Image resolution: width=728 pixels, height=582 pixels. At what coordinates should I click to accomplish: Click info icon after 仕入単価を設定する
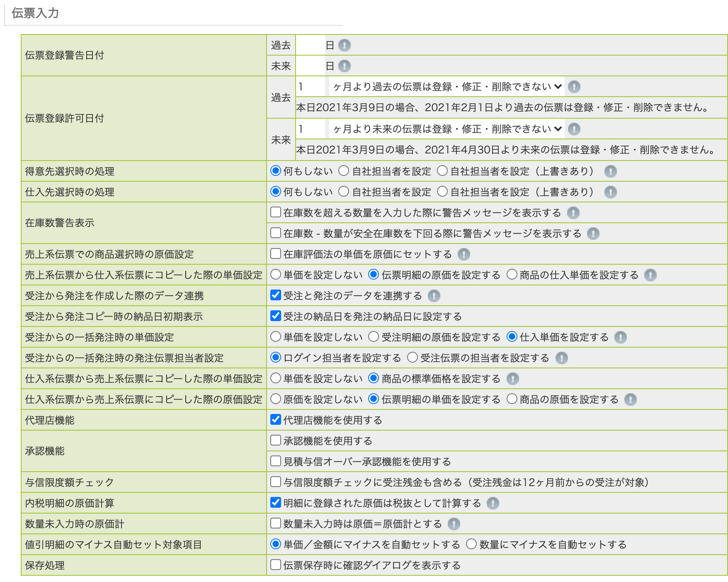coord(620,337)
